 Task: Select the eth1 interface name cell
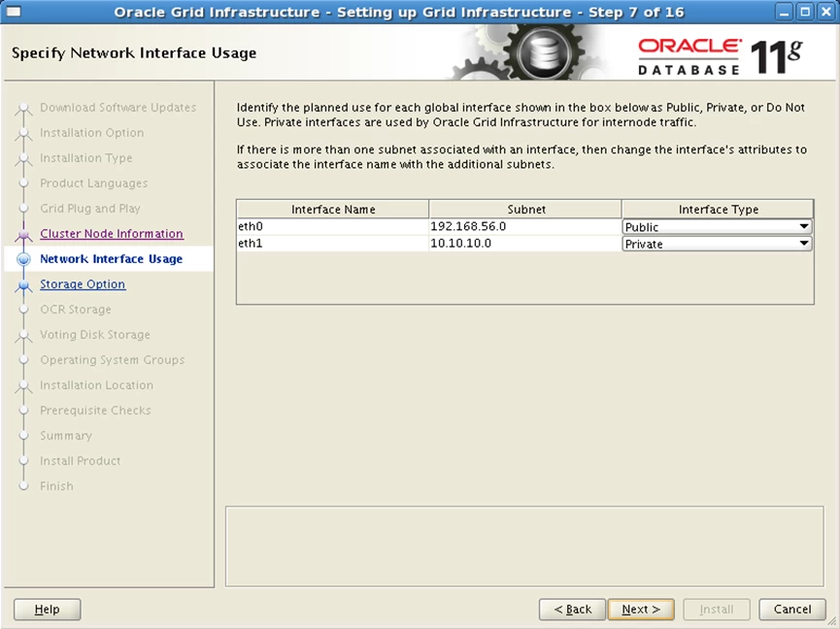(x=333, y=244)
